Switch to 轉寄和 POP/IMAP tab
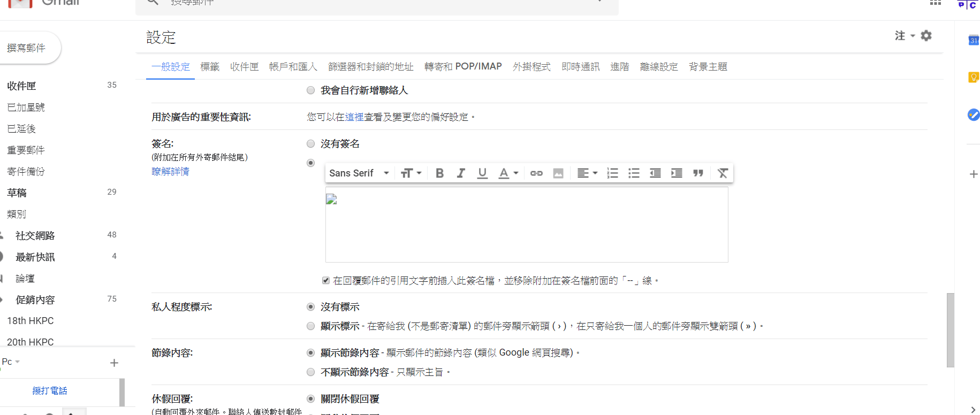Image resolution: width=980 pixels, height=415 pixels. [x=463, y=67]
